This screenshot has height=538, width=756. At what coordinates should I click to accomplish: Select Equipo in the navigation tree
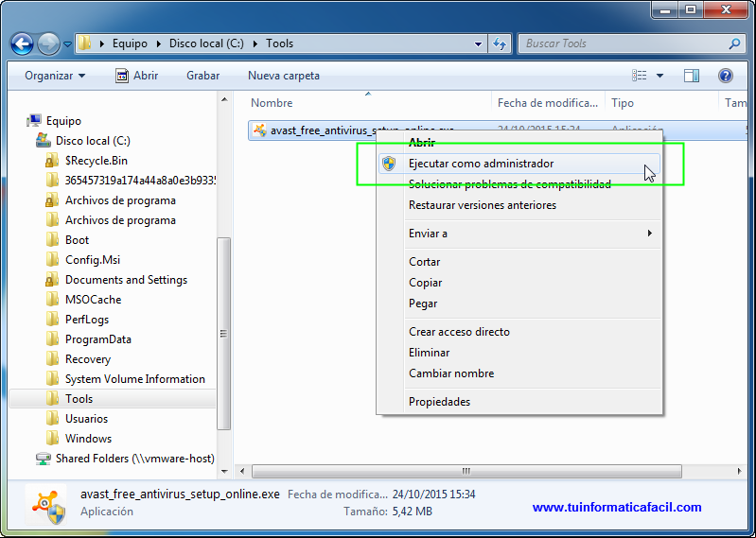tap(63, 121)
